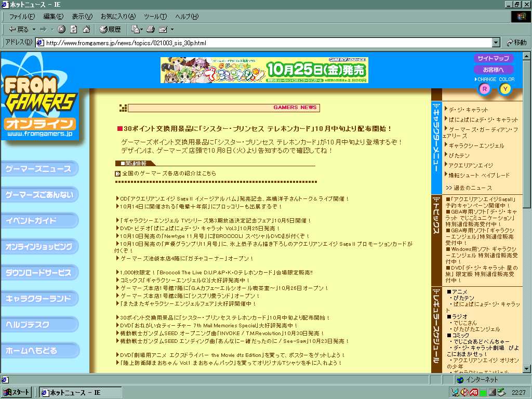Open the 編集(E) menu
Image resolution: width=532 pixels, height=399 pixels.
54,17
